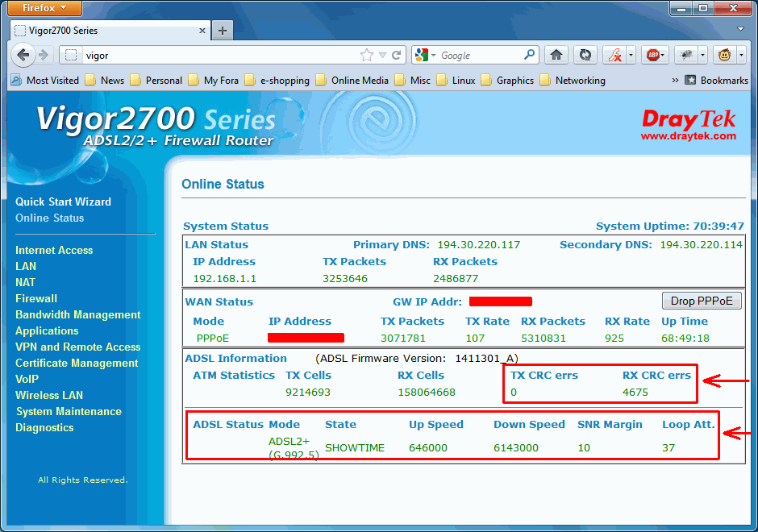Open Applications sidebar menu
This screenshot has width=758, height=532.
(47, 331)
